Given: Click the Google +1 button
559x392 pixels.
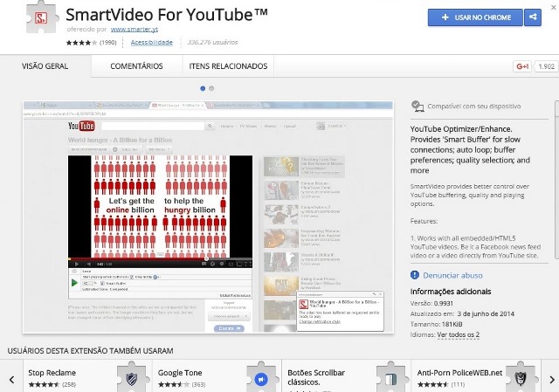Looking at the screenshot, I should tap(522, 66).
